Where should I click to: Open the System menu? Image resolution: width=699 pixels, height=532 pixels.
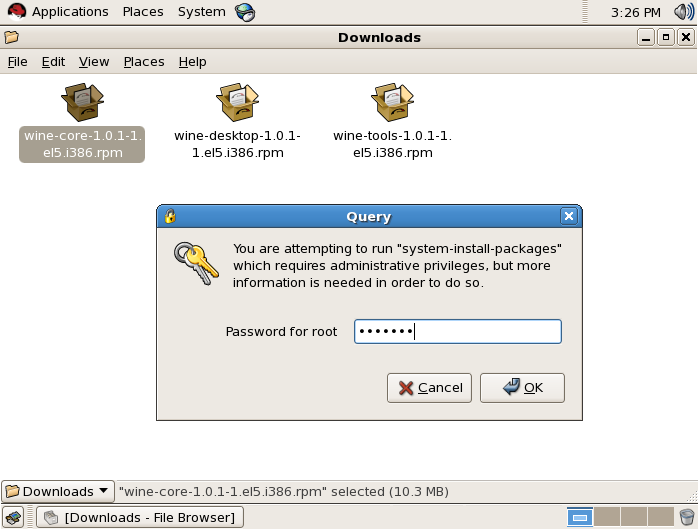tap(201, 12)
